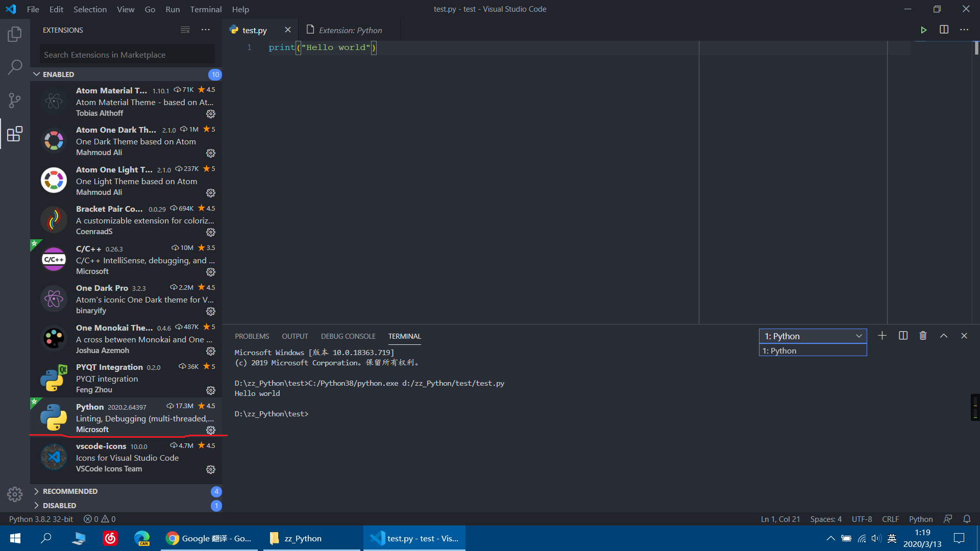
Task: Change interpreter via Python 3.8.2 status bar item
Action: [41, 519]
